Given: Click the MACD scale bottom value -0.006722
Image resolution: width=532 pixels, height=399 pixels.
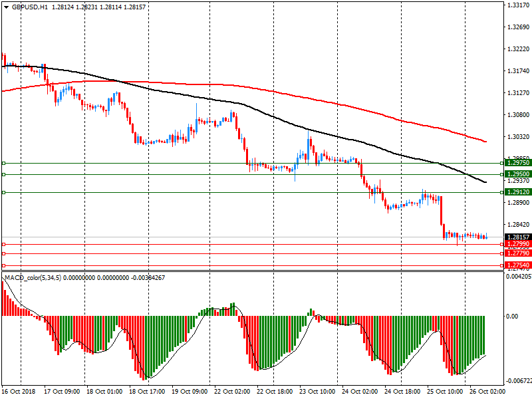Looking at the screenshot, I should coord(519,381).
